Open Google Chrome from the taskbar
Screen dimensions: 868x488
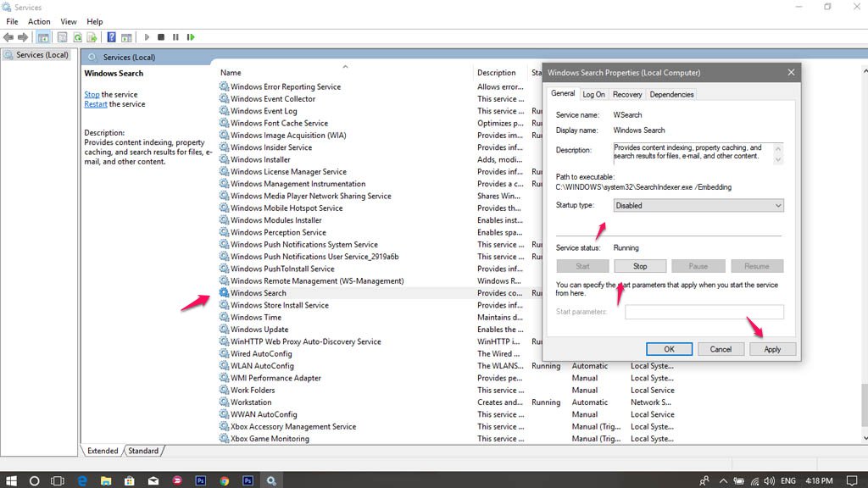pyautogui.click(x=224, y=481)
